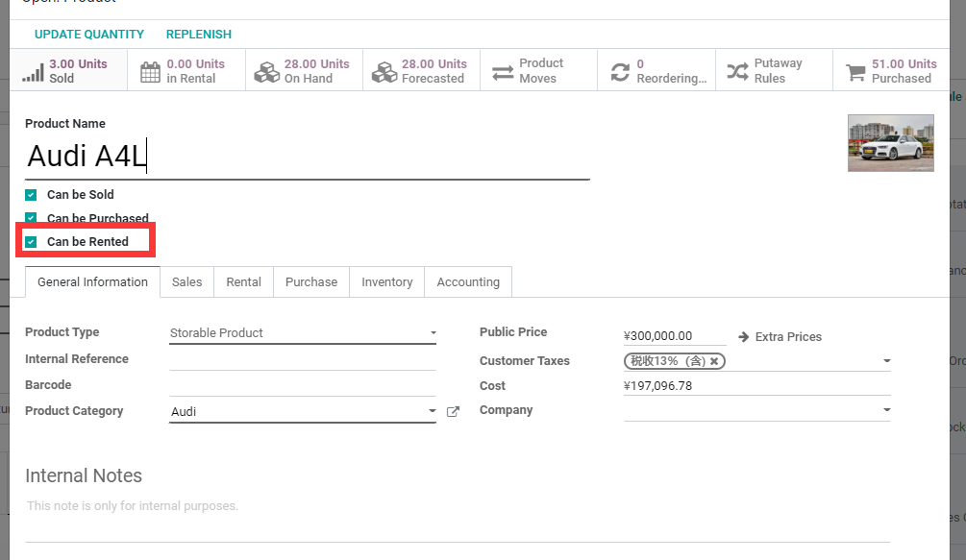Open the Units Sold bar chart stat
This screenshot has height=560, width=966.
(x=68, y=71)
